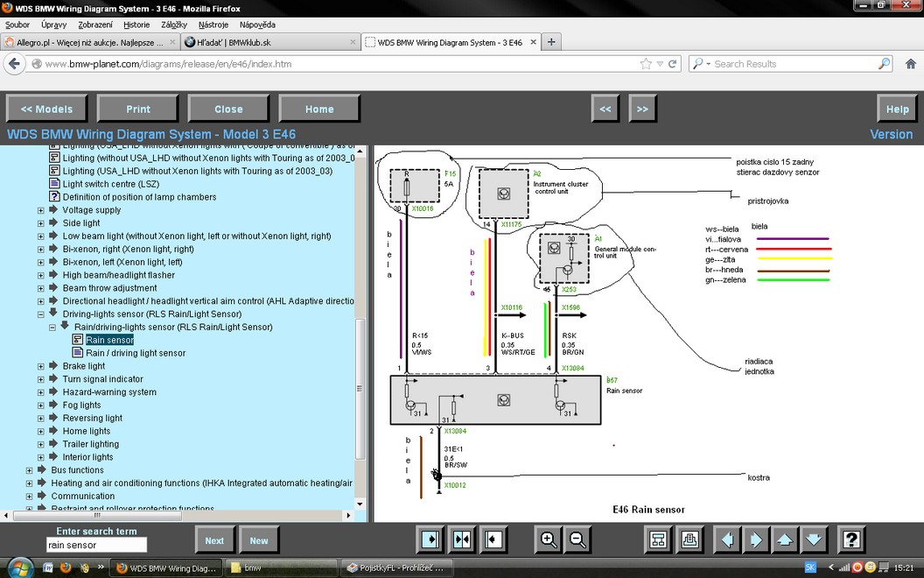Click the Enter search term input field
This screenshot has width=924, height=578.
[x=96, y=545]
